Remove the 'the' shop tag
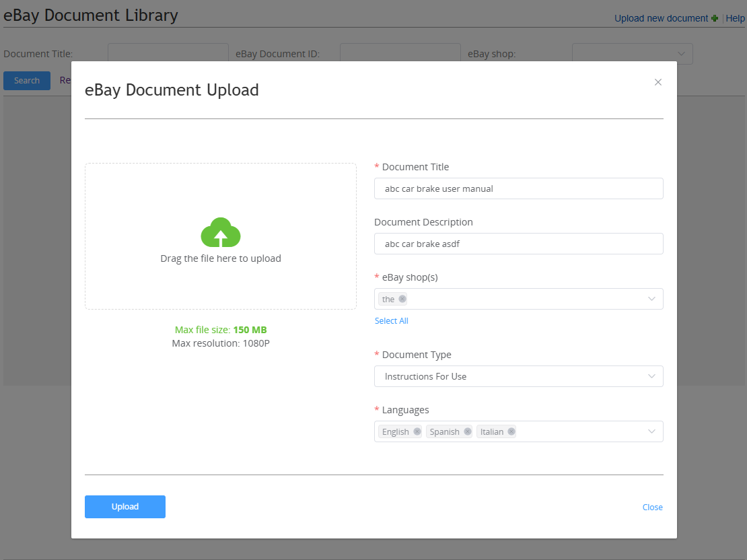 click(402, 299)
